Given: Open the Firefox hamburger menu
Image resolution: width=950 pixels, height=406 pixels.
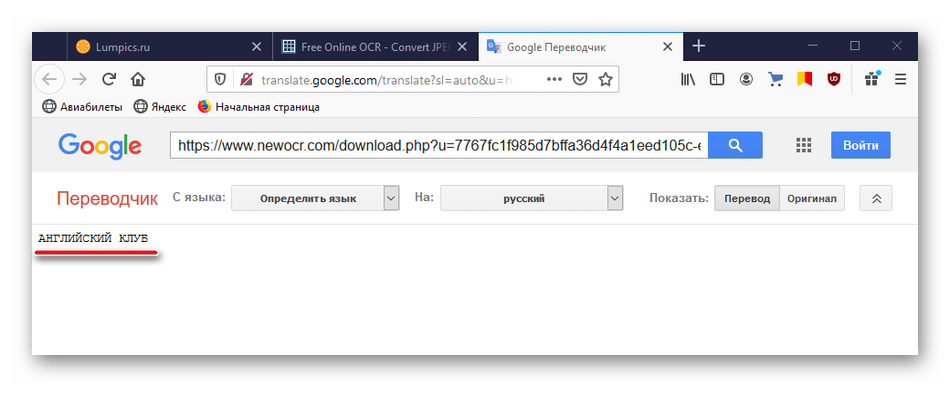Looking at the screenshot, I should pyautogui.click(x=900, y=79).
